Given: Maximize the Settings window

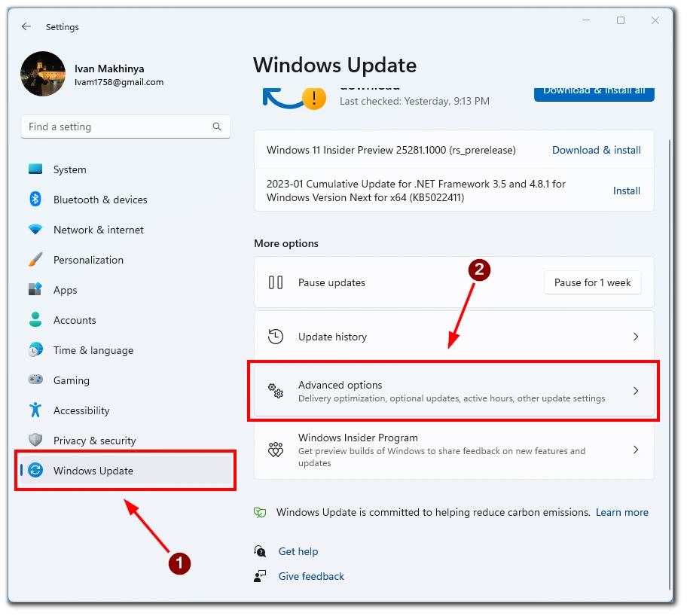Looking at the screenshot, I should point(621,20).
